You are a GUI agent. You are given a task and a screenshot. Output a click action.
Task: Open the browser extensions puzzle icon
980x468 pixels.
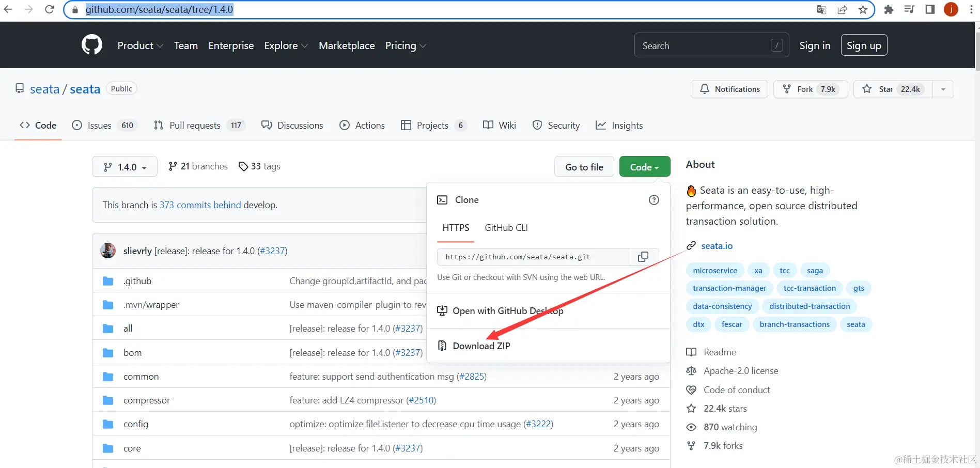tap(889, 9)
